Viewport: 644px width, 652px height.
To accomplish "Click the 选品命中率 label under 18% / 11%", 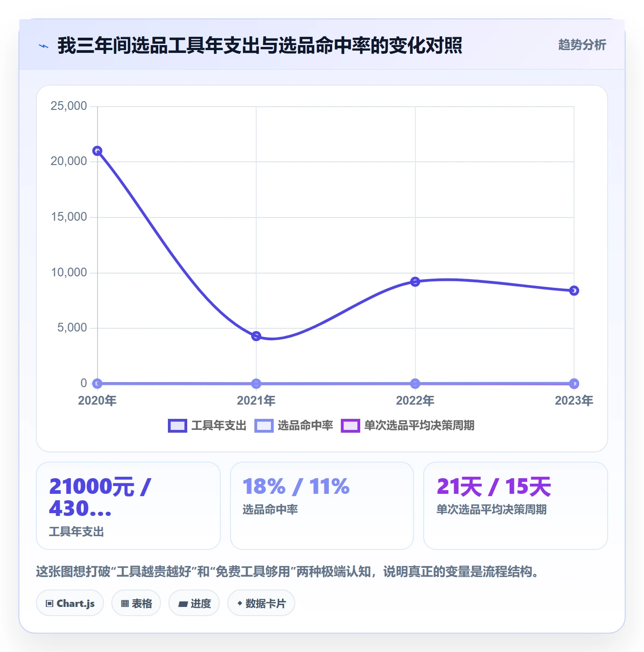I will click(270, 509).
